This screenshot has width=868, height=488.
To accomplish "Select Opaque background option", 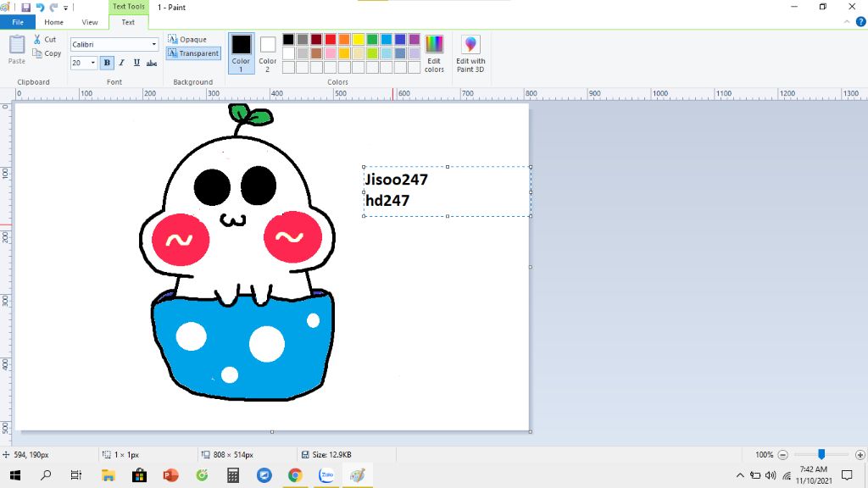I will (187, 40).
